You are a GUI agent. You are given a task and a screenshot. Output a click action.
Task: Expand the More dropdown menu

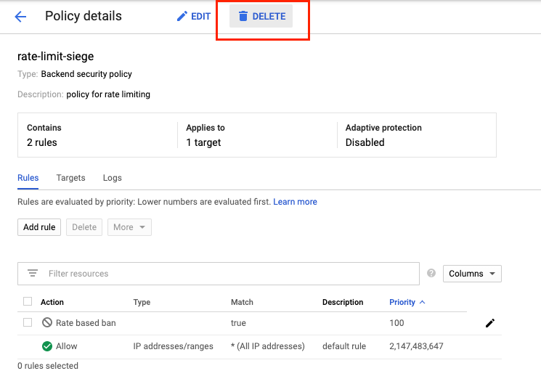(129, 227)
